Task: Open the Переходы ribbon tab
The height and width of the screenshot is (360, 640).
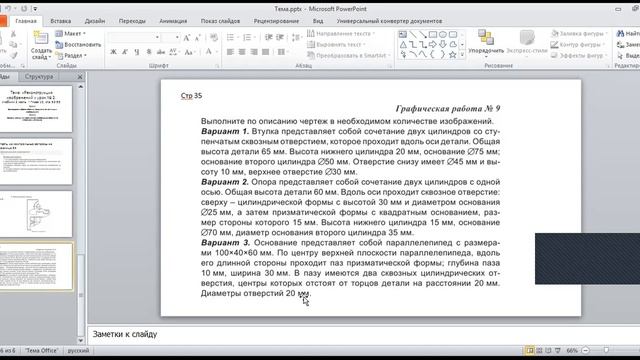Action: [x=132, y=21]
